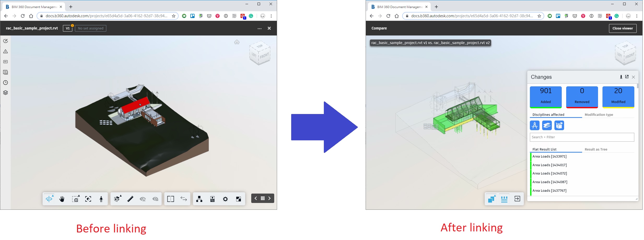Image resolution: width=644 pixels, height=240 pixels.
Task: Switch to the Result as Tree tab
Action: pyautogui.click(x=596, y=149)
